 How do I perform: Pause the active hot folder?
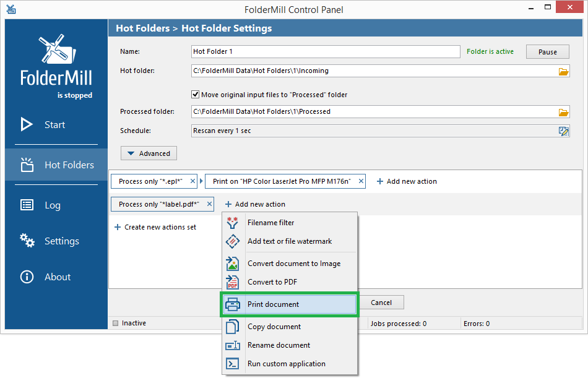[548, 52]
